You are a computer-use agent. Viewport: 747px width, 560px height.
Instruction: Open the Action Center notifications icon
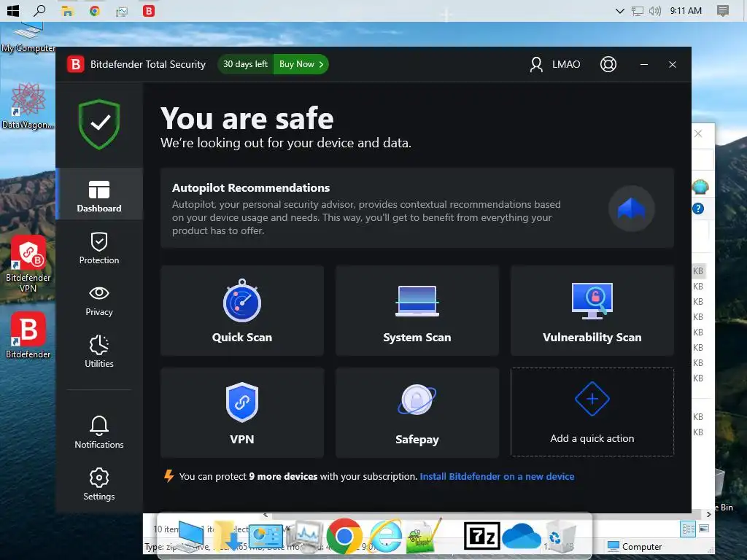[723, 11]
